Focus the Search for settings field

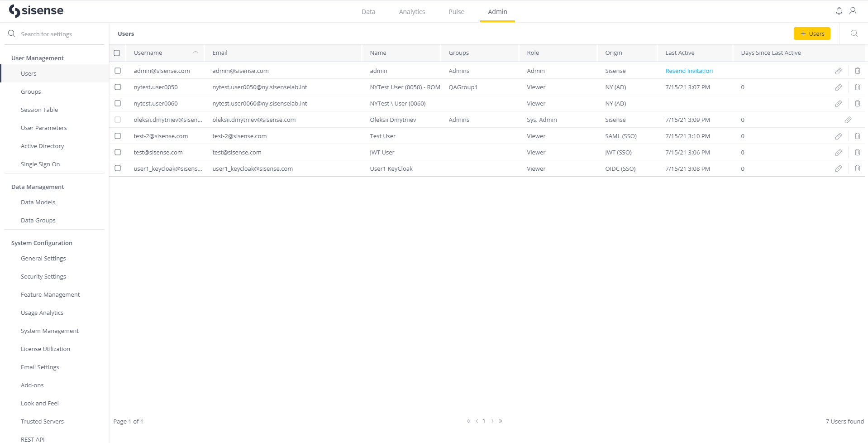coord(54,34)
